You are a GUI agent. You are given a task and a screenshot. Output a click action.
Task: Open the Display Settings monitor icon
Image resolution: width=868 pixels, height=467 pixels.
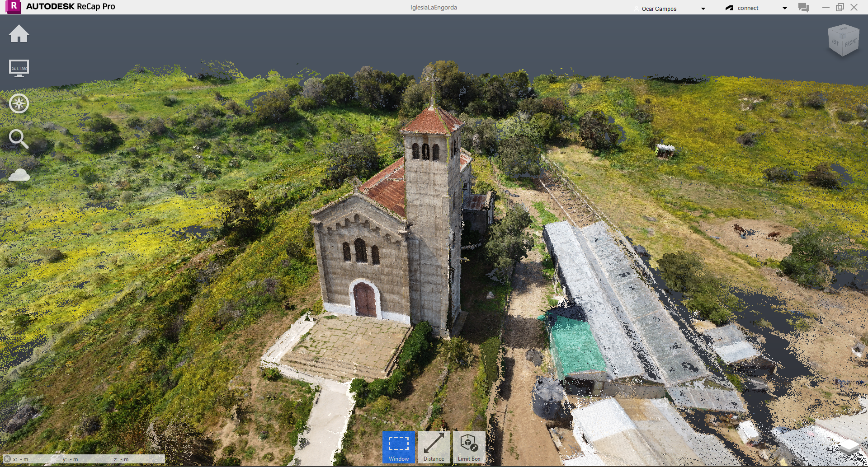(19, 68)
